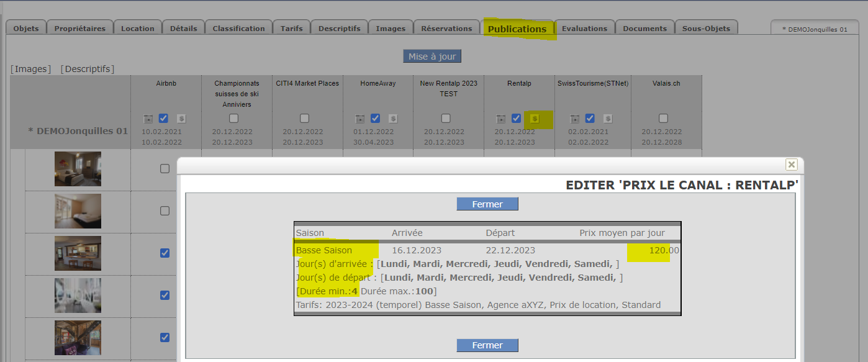
Task: Click the highlighted Rentalp dollar price icon
Action: [x=534, y=119]
